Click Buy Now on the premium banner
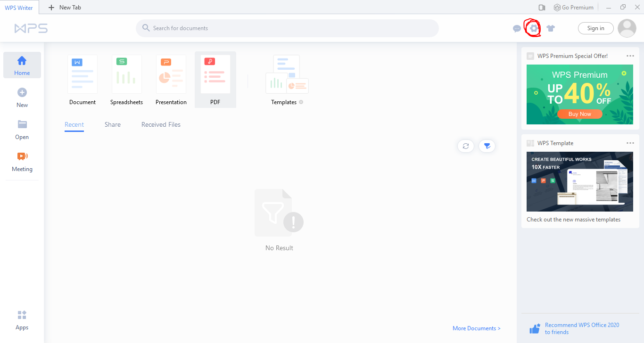This screenshot has height=343, width=644. coord(580,114)
